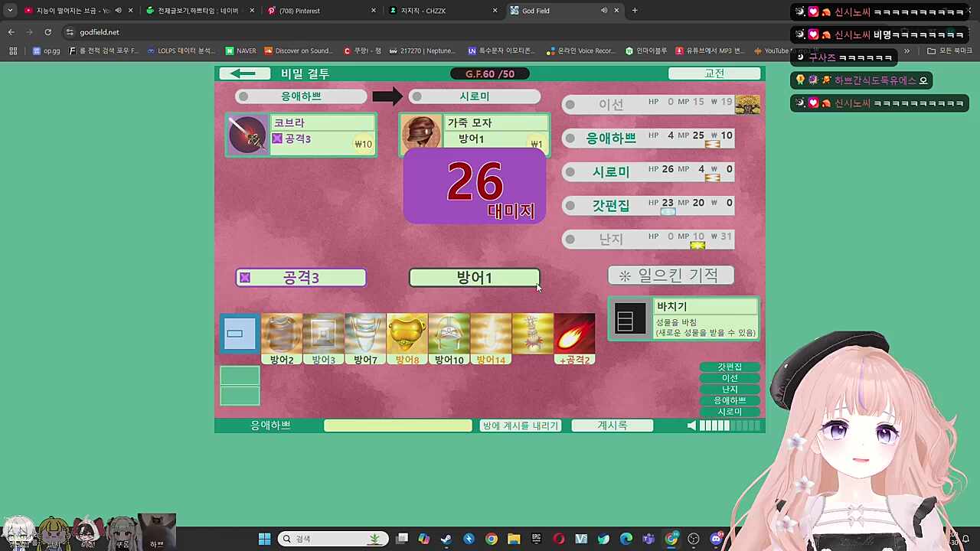Open the 게시록 log
The width and height of the screenshot is (980, 551).
(x=612, y=425)
